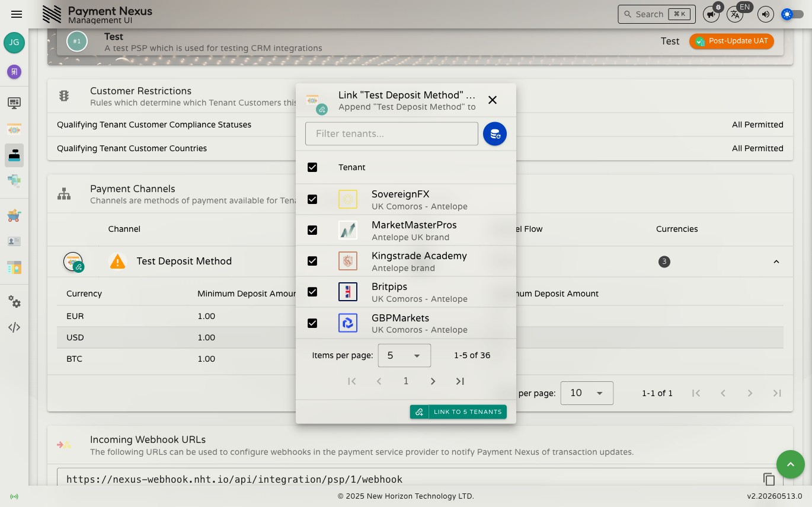Uncheck the GBPMarkets tenant checkbox
The image size is (812, 507).
click(x=312, y=323)
